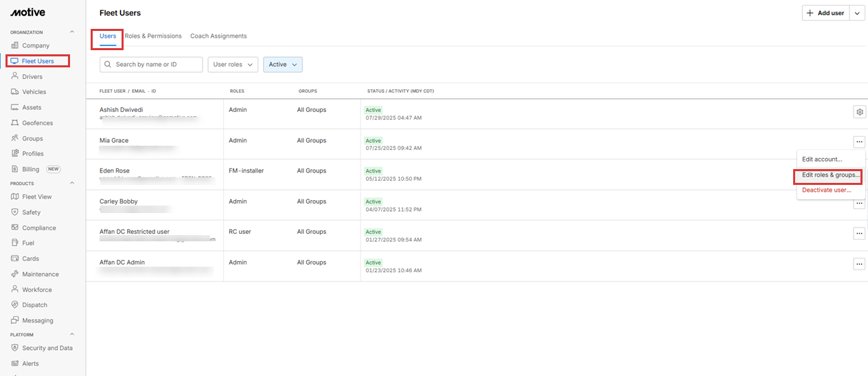The width and height of the screenshot is (868, 376).
Task: Open the Add user dropdown arrow
Action: pos(857,13)
